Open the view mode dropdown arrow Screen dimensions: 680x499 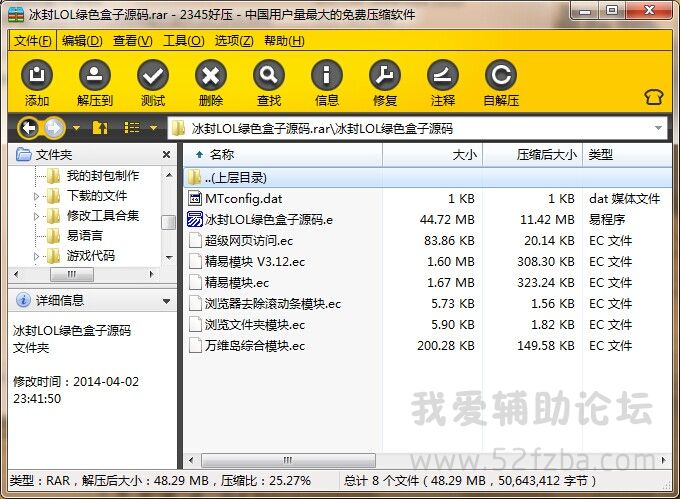click(x=153, y=128)
